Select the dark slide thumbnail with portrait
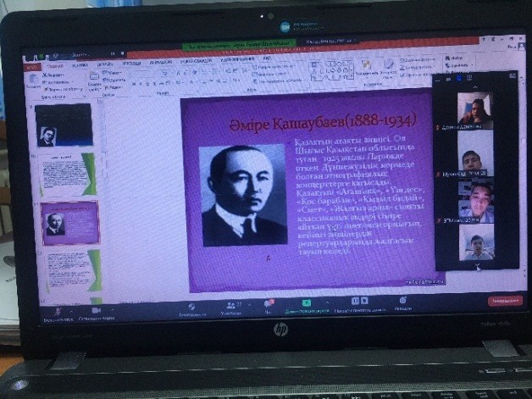Image resolution: width=532 pixels, height=399 pixels. coord(62,125)
